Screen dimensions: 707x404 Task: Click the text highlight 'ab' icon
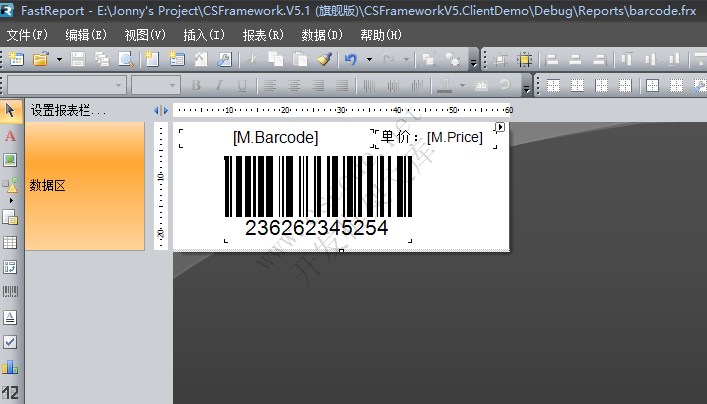[x=481, y=85]
